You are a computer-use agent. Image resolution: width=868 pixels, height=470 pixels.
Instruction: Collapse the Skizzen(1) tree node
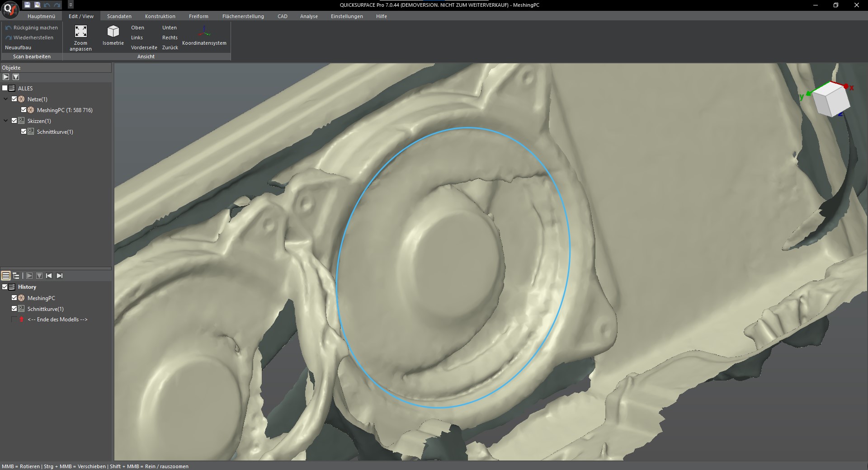6,121
